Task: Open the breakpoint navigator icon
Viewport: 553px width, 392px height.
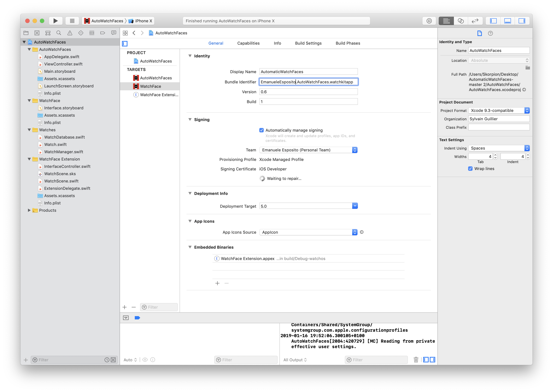Action: [x=103, y=33]
